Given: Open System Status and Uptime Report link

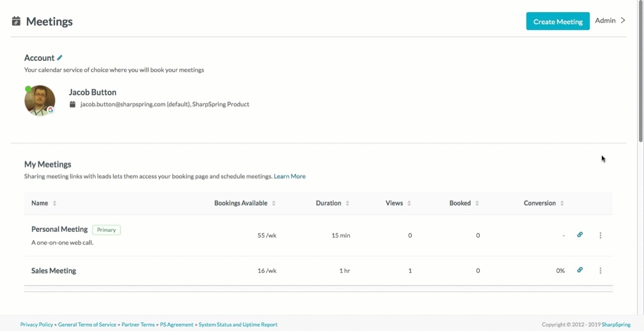Looking at the screenshot, I should 238,325.
